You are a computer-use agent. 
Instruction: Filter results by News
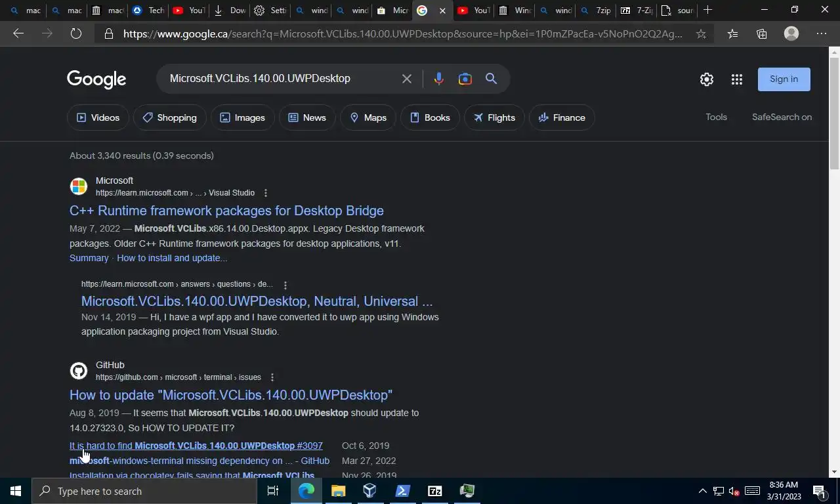pos(307,117)
